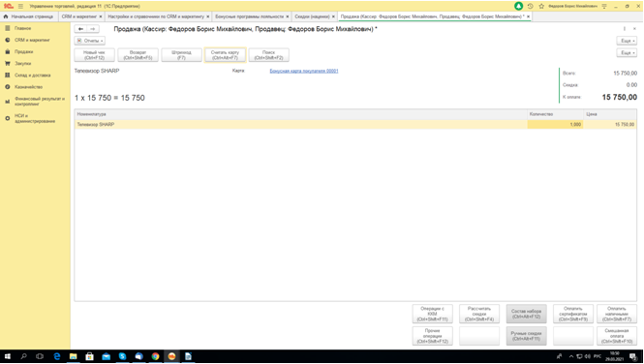644x364 pixels.
Task: Click Новый чек button
Action: click(x=95, y=55)
